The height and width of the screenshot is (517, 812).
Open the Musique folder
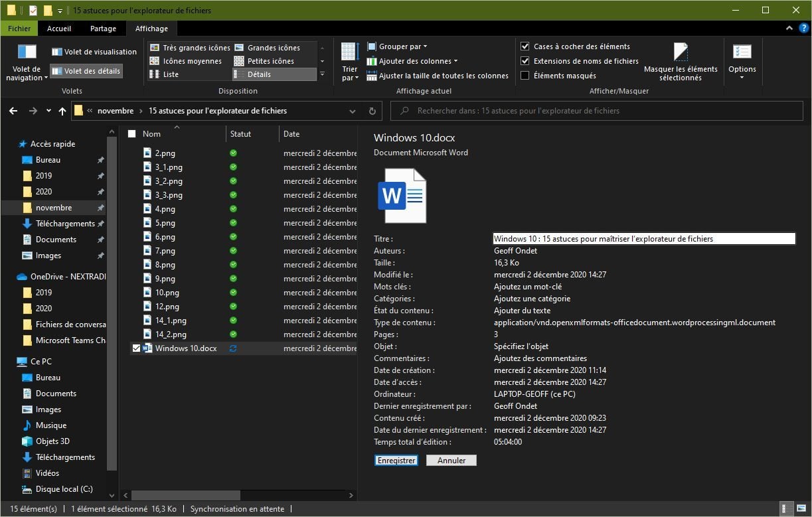tap(44, 425)
